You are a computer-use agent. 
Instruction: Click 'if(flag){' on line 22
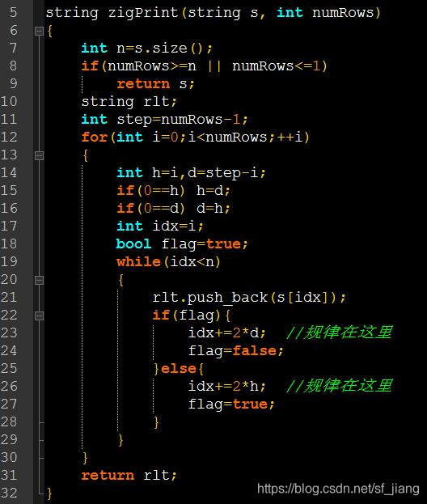[192, 316]
